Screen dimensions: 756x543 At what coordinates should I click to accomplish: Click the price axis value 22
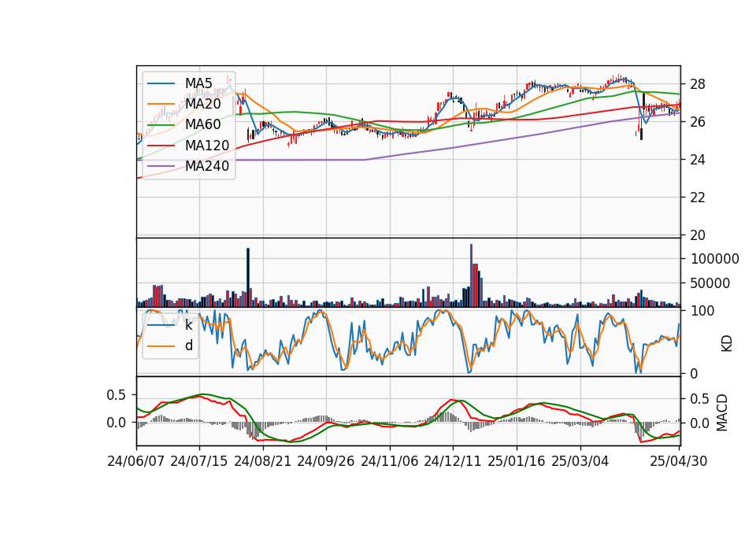(698, 198)
